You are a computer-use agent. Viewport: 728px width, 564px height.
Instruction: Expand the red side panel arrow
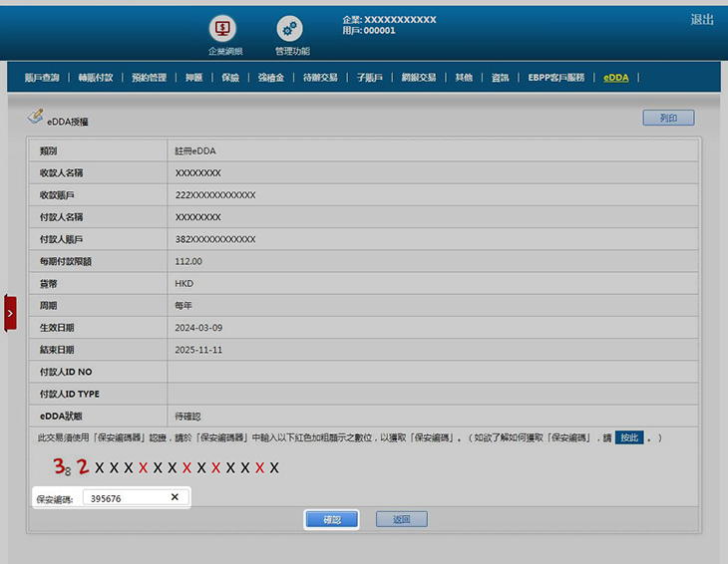(x=10, y=313)
